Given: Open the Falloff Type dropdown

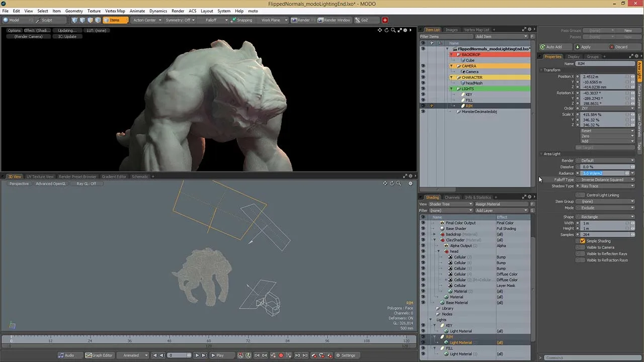Looking at the screenshot, I should coord(607,179).
